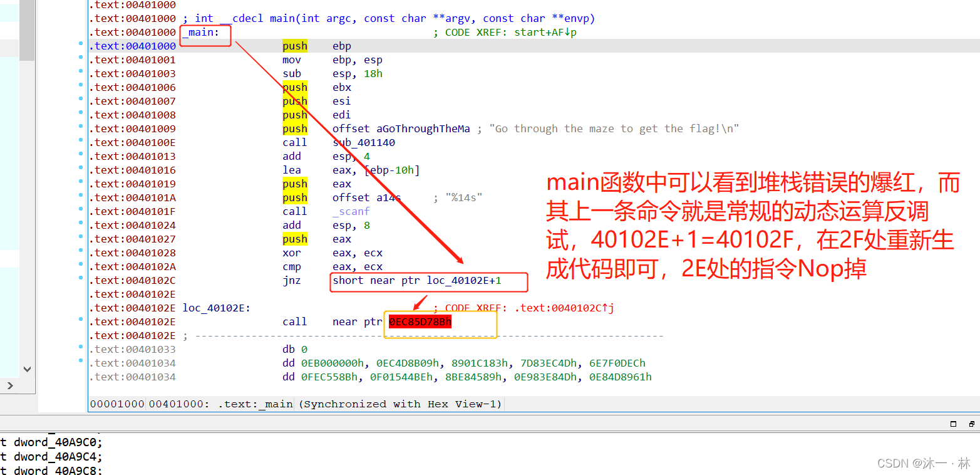Click the sub_401140 call operand
Image resolution: width=980 pixels, height=475 pixels.
(x=364, y=142)
